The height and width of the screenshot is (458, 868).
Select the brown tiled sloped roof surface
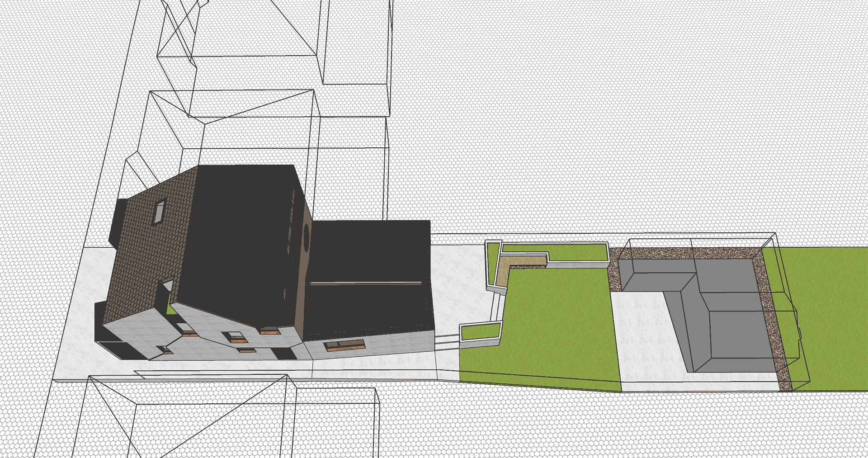click(x=145, y=253)
